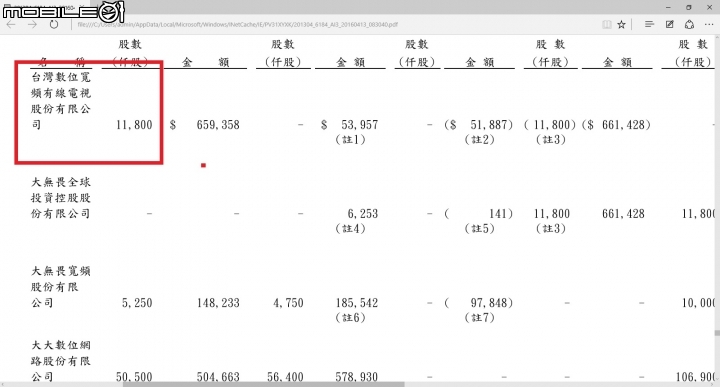Image resolution: width=720 pixels, height=387 pixels.
Task: Click the footnote (註4)
Action: [x=350, y=229]
